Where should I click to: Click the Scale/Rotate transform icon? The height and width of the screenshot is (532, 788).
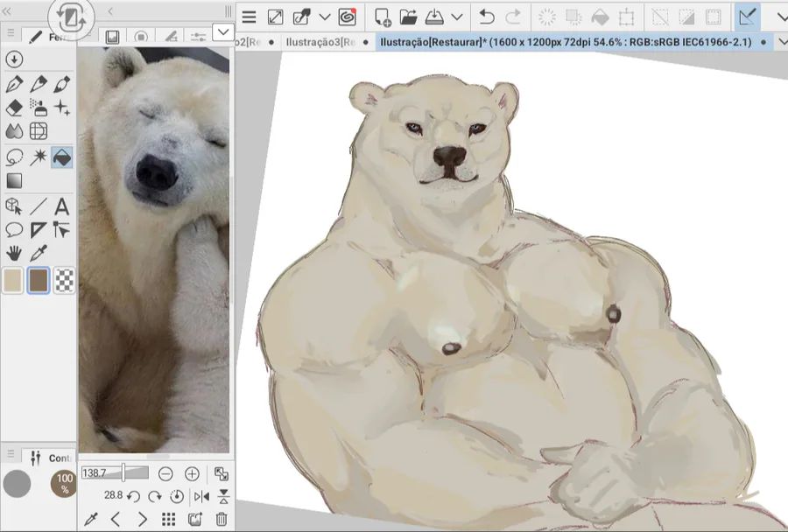click(626, 17)
